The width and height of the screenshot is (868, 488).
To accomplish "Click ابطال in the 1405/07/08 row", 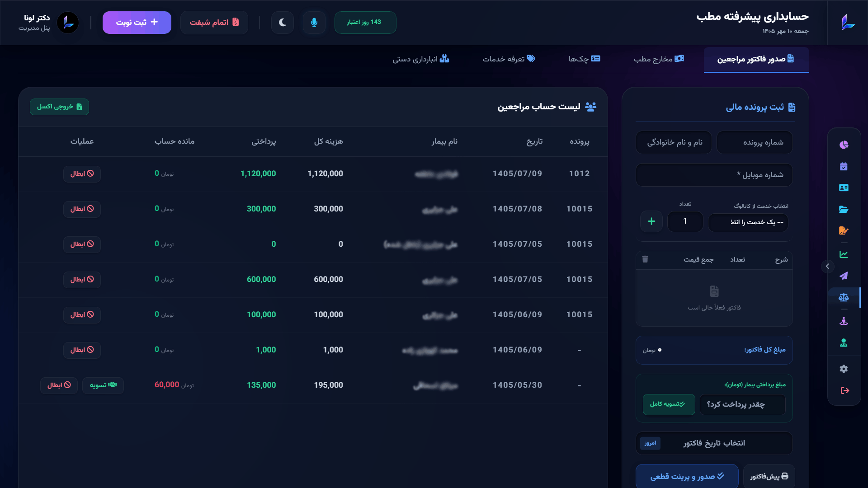I will coord(82,209).
